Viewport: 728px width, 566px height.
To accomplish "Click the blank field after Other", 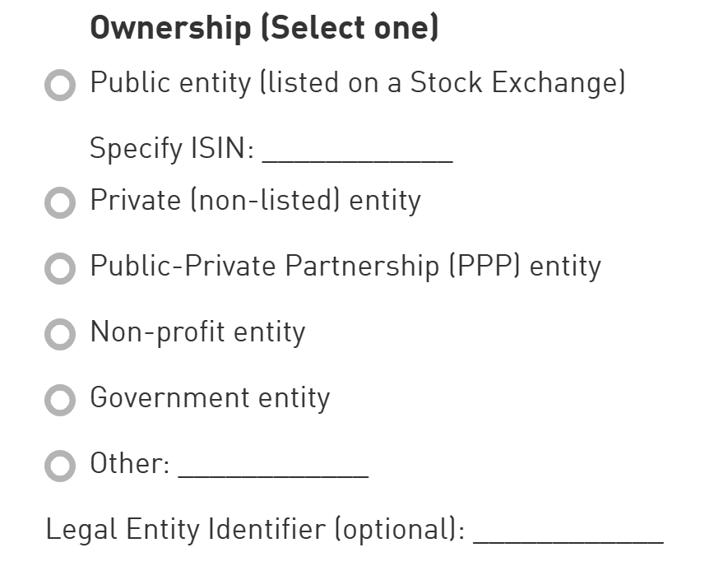I will click(273, 466).
